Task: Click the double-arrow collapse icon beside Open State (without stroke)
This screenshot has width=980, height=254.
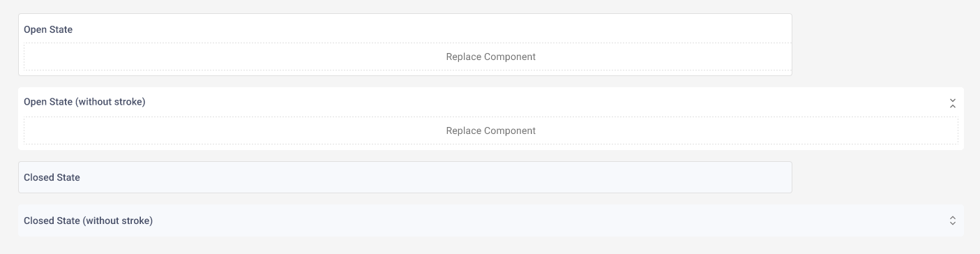Action: (952, 103)
